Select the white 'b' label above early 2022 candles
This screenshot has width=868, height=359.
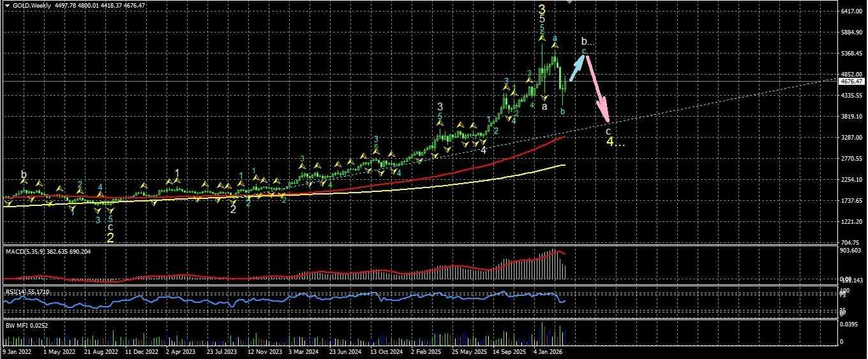click(x=24, y=174)
